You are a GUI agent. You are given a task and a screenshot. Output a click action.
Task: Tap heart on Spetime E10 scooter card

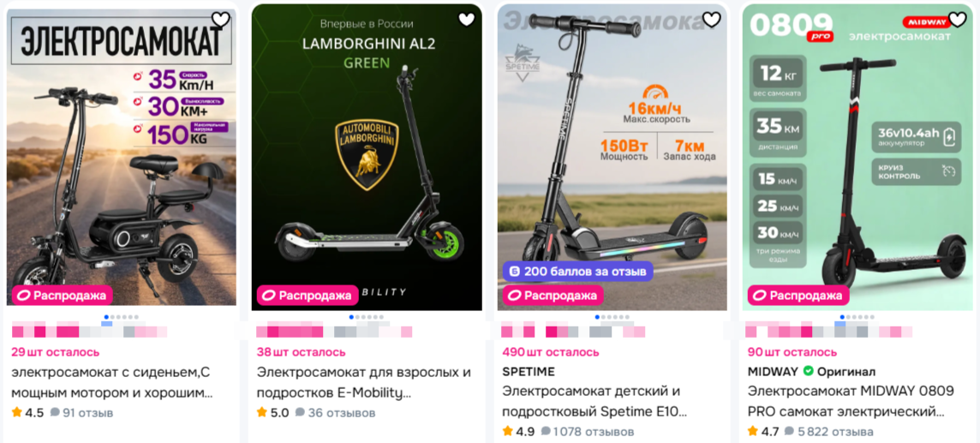712,20
